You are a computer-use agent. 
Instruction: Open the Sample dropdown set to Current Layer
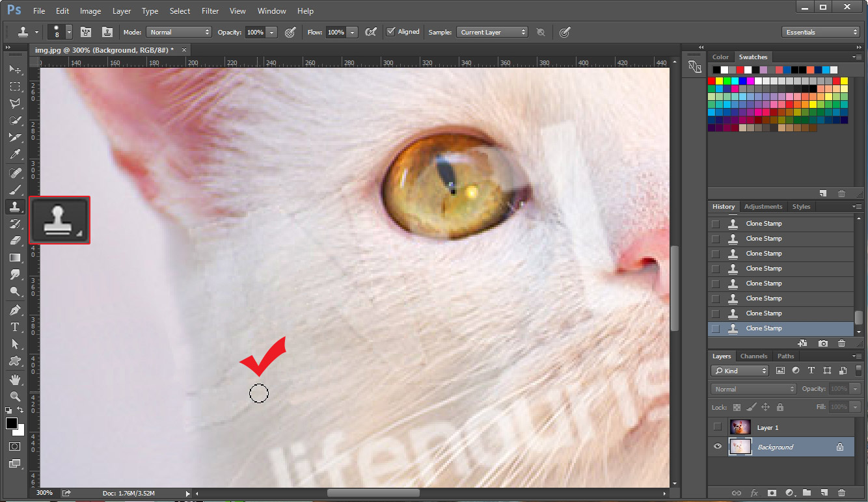click(492, 32)
